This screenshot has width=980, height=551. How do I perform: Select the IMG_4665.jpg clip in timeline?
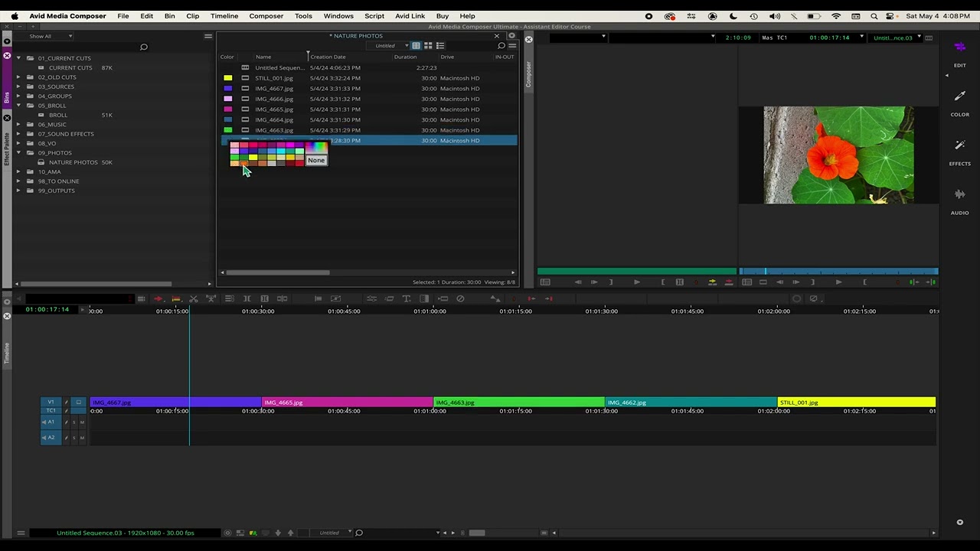click(348, 403)
